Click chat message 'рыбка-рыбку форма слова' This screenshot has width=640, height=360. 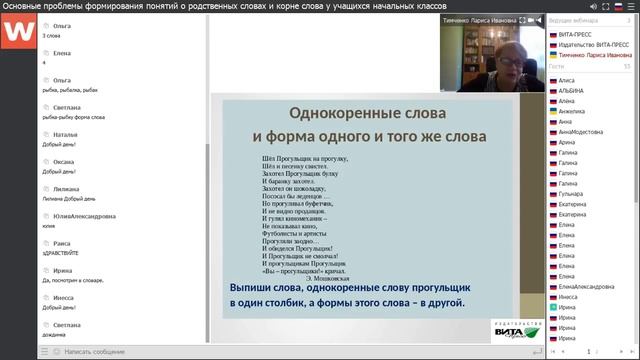pos(73,117)
